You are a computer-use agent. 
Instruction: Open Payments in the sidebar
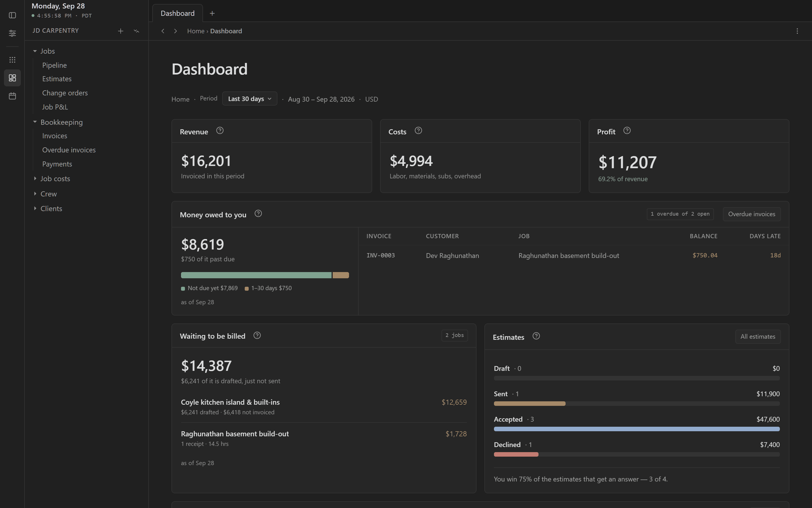(x=57, y=164)
